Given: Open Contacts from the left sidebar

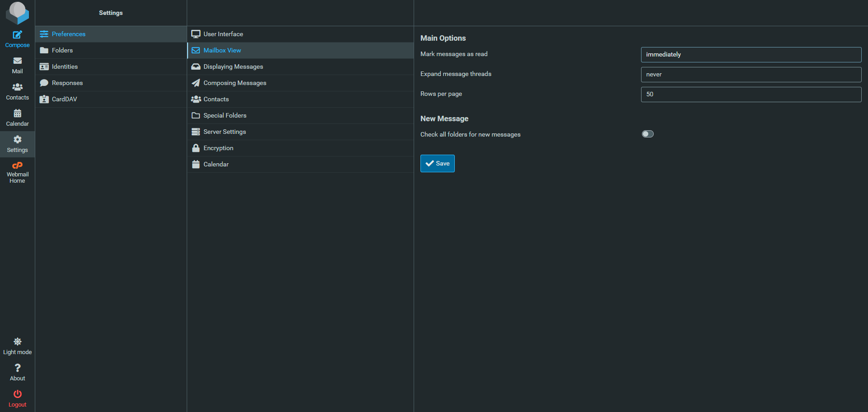Looking at the screenshot, I should click(17, 91).
